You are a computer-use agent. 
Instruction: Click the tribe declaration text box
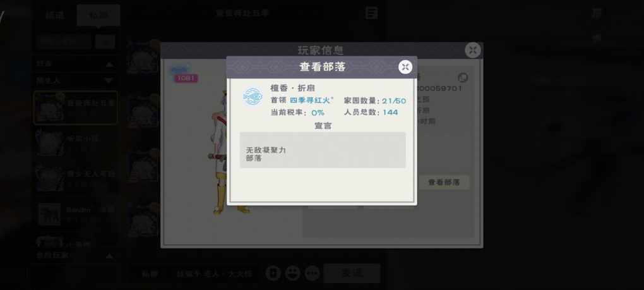pos(323,150)
